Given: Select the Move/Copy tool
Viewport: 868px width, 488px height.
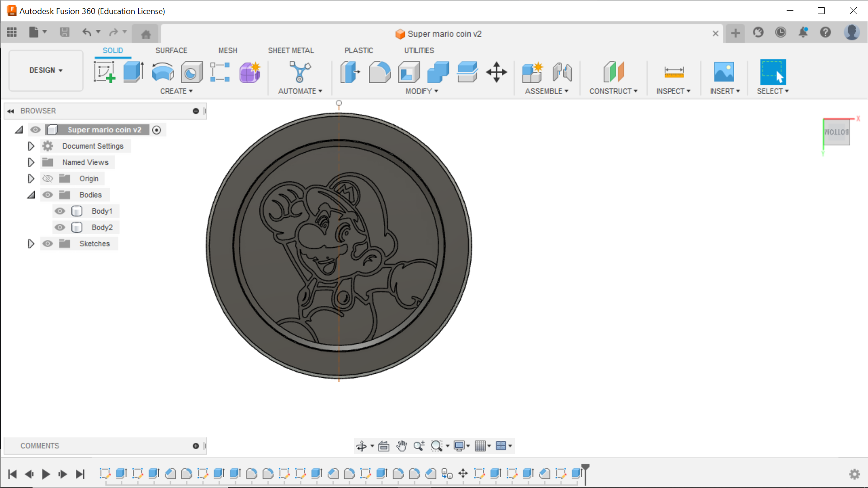Looking at the screenshot, I should point(496,72).
